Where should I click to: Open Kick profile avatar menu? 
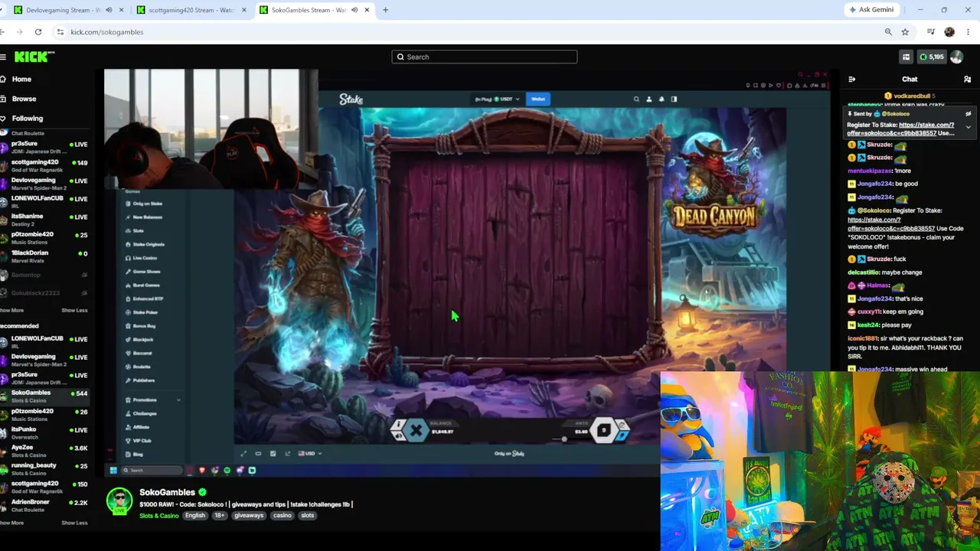(956, 57)
